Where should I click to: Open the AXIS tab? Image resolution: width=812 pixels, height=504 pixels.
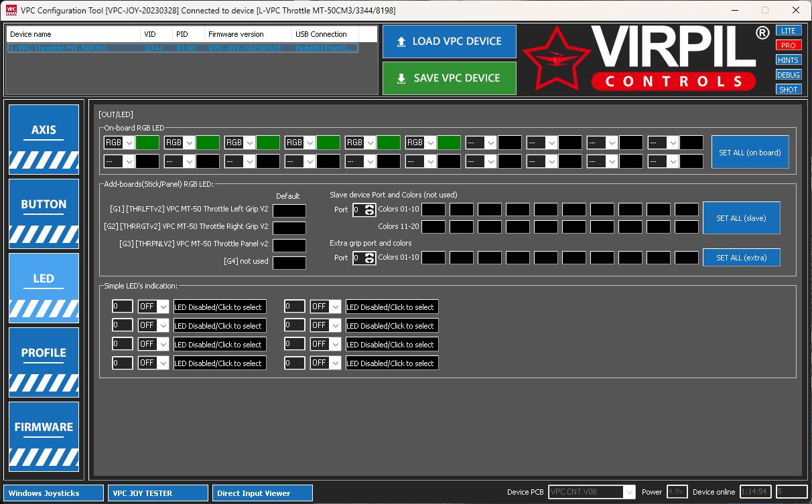coord(44,138)
